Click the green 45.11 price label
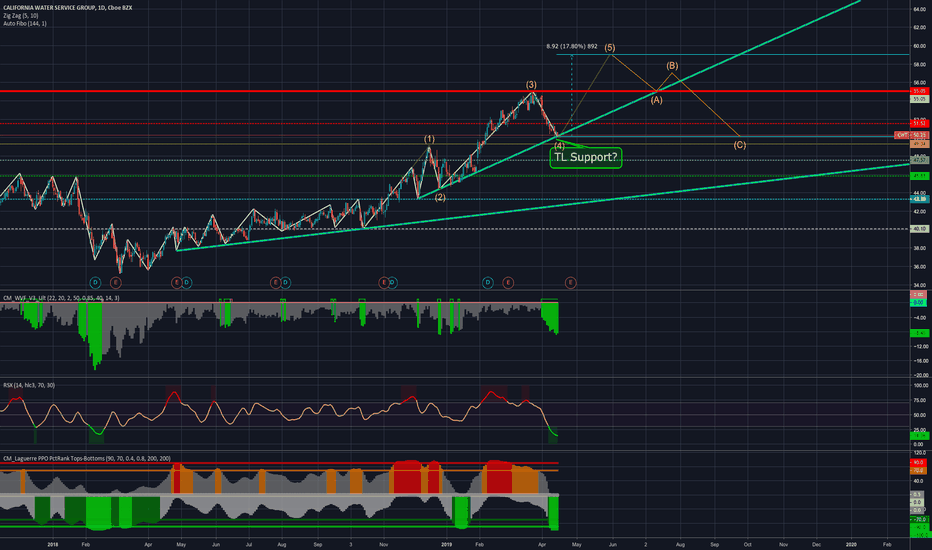932x550 pixels. [x=920, y=175]
